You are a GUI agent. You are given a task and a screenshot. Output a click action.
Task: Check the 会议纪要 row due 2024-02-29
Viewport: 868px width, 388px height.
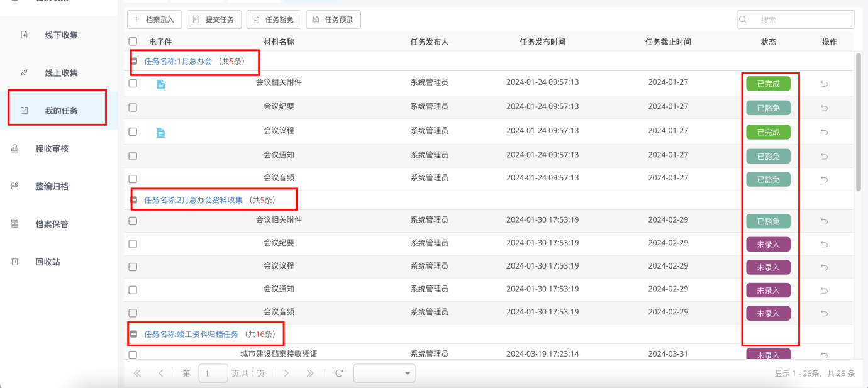133,244
